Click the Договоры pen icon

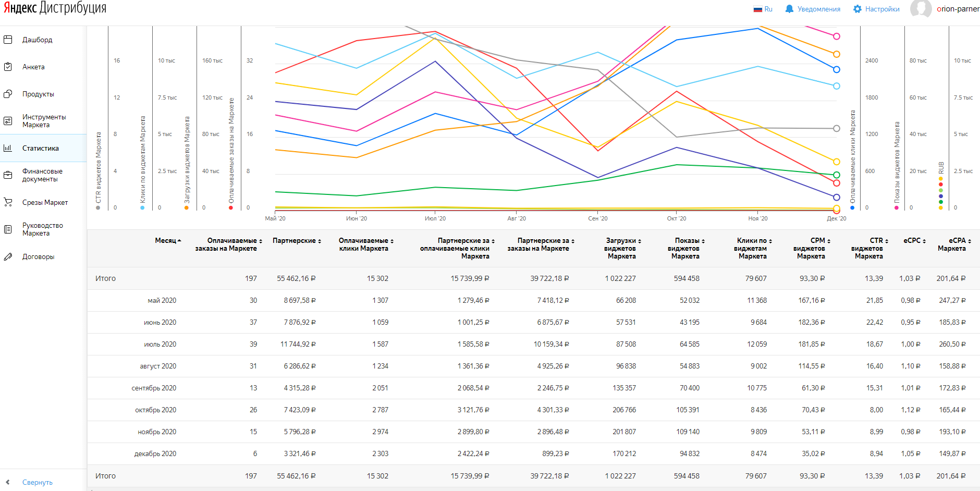click(8, 256)
